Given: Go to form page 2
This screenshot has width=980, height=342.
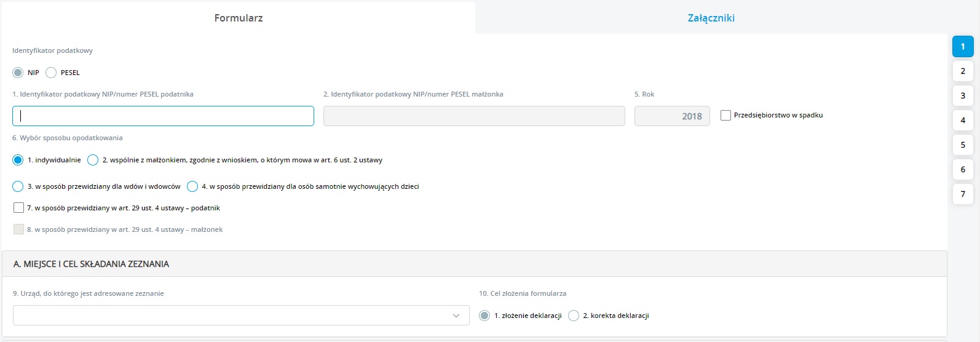Looking at the screenshot, I should point(963,71).
